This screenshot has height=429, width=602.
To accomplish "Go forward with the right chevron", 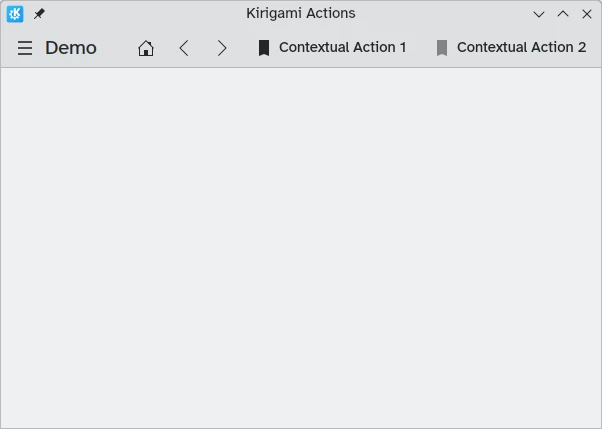I will (x=222, y=48).
